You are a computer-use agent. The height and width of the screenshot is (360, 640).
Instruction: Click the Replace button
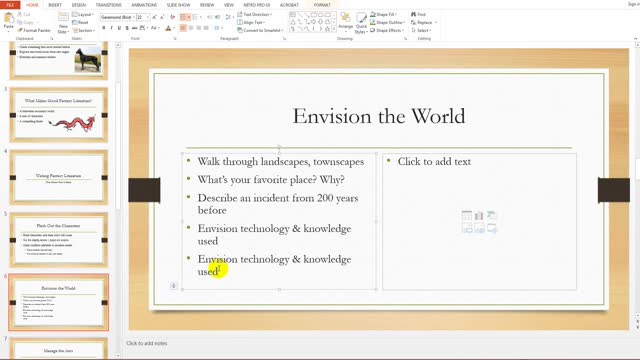(421, 22)
